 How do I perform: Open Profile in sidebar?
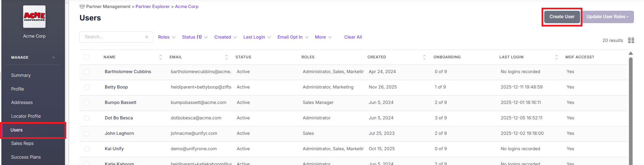point(17,89)
